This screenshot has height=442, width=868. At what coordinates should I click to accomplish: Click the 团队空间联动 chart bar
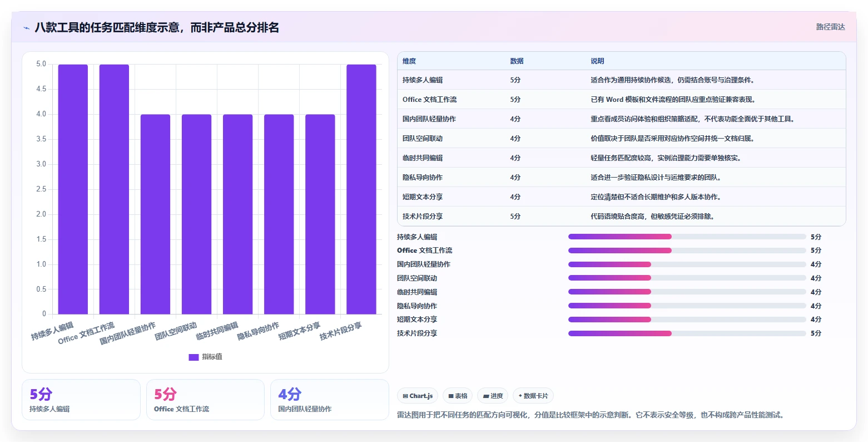(x=196, y=214)
